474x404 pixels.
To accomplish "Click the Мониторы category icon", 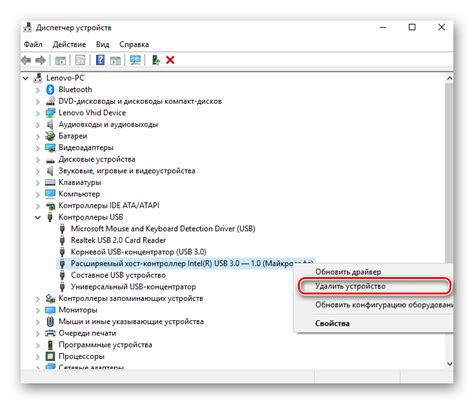I will tap(50, 310).
